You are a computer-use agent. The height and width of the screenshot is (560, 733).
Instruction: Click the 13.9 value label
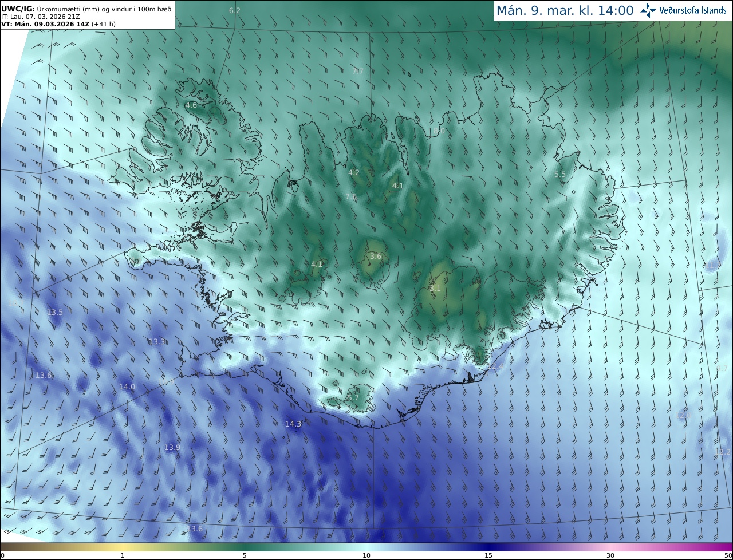click(172, 448)
